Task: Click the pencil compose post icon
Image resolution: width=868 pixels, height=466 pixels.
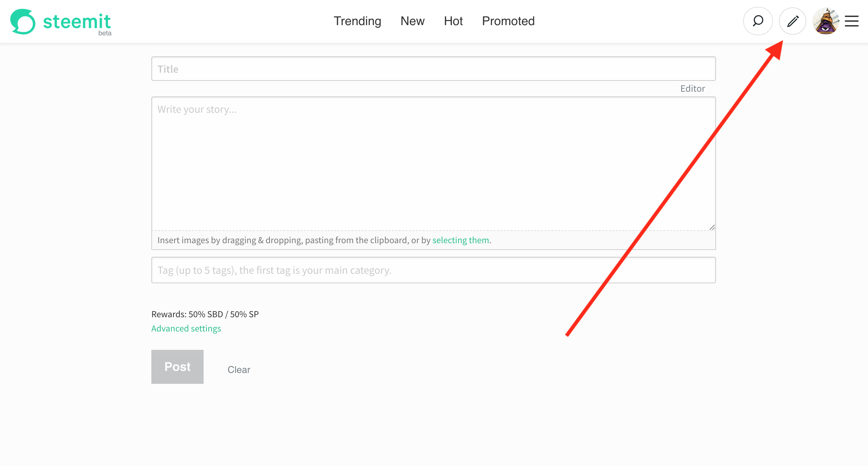Action: (x=793, y=21)
